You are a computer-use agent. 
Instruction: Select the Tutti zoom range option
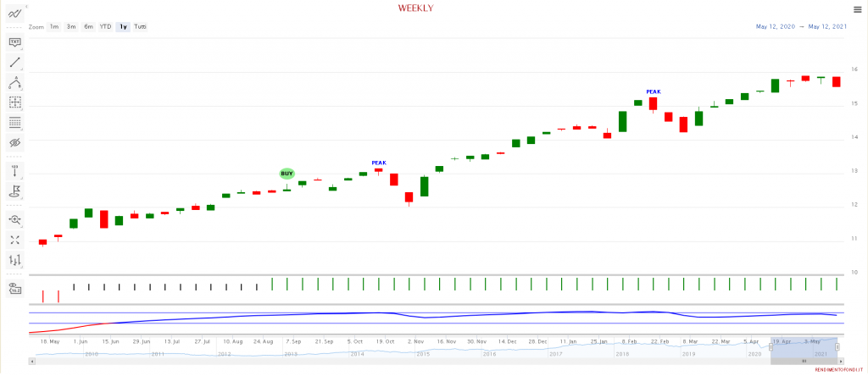[140, 27]
